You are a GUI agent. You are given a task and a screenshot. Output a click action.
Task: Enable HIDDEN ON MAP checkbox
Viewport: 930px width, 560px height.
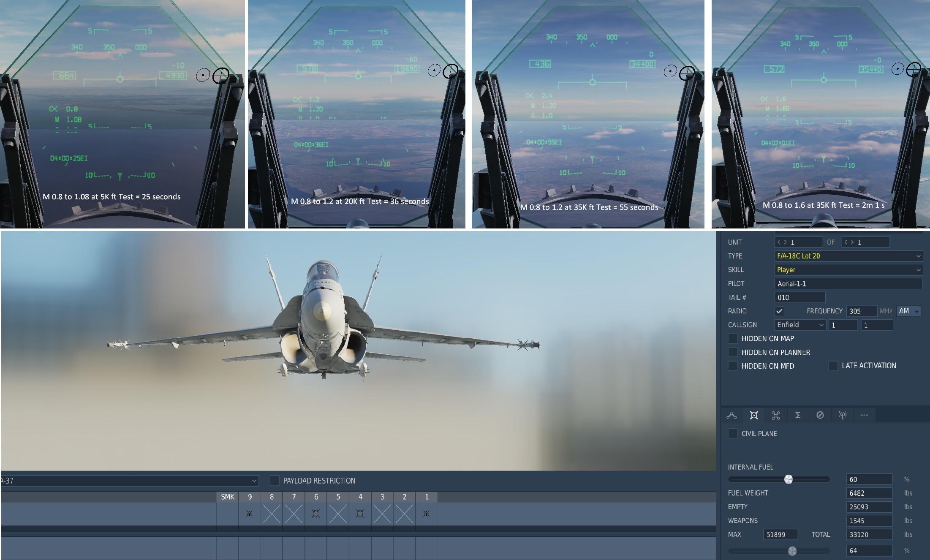click(733, 339)
